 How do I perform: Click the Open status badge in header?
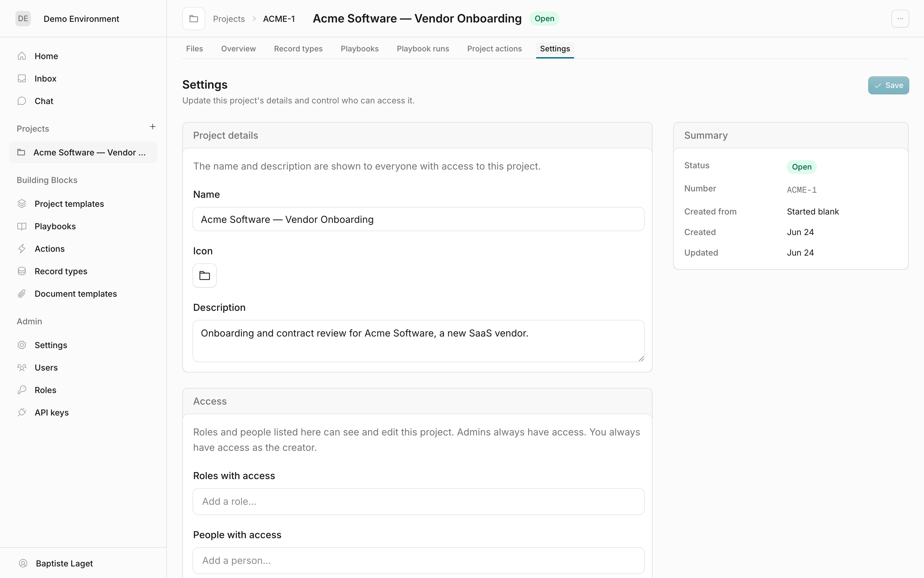[x=544, y=18]
